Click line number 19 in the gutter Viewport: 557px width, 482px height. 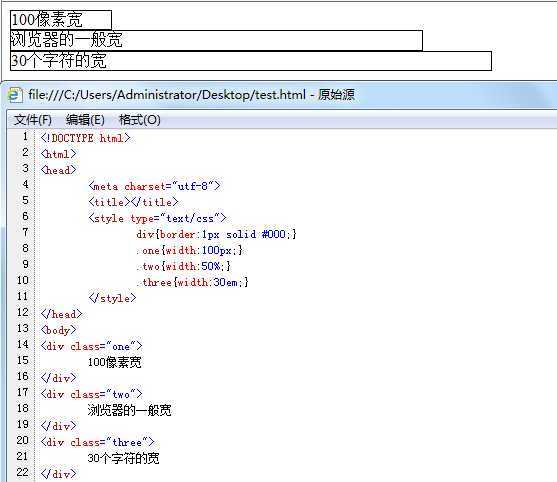click(22, 424)
